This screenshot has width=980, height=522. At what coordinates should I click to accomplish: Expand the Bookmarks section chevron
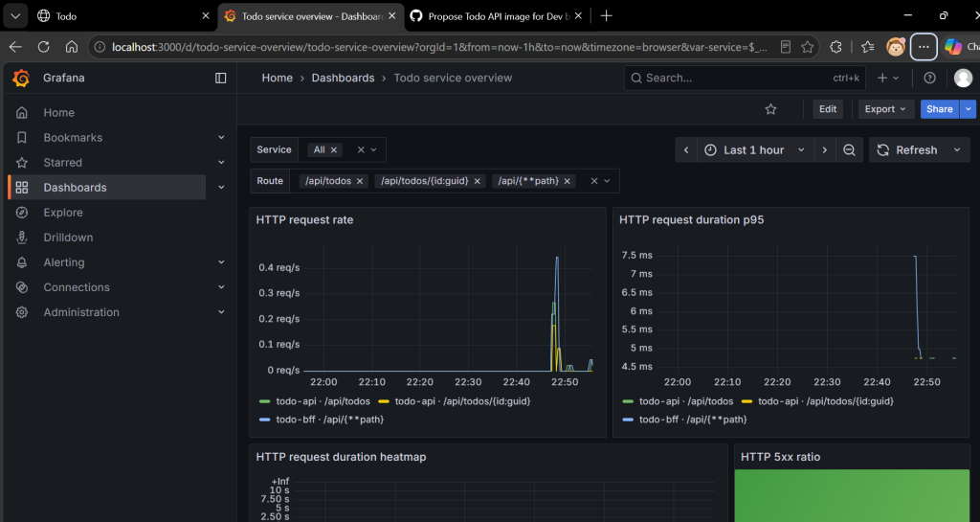tap(221, 138)
